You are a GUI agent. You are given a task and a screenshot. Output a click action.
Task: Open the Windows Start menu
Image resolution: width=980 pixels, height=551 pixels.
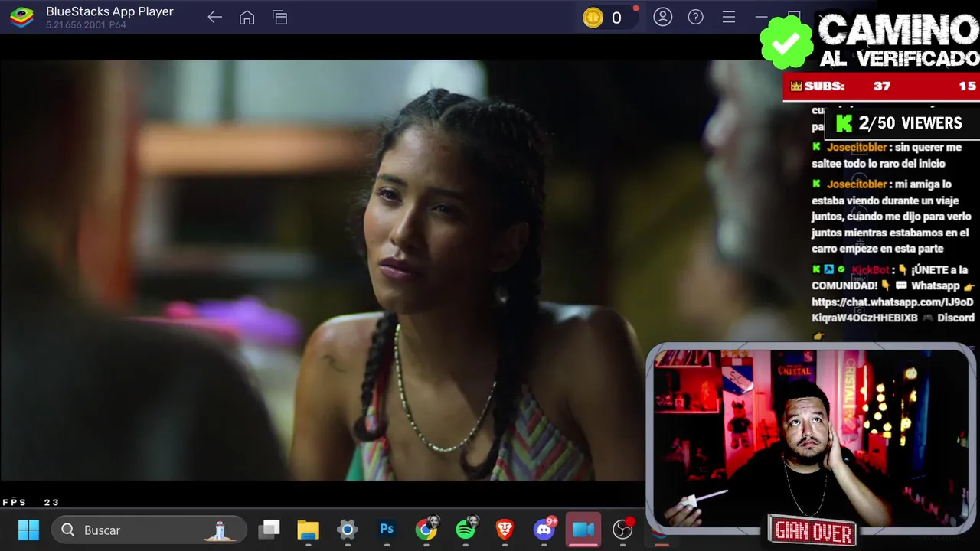pos(28,530)
